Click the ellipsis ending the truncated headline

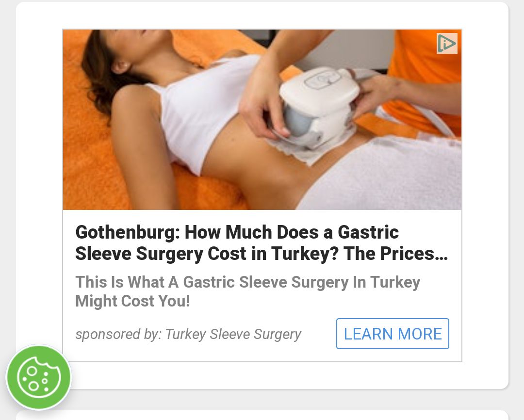(x=442, y=255)
